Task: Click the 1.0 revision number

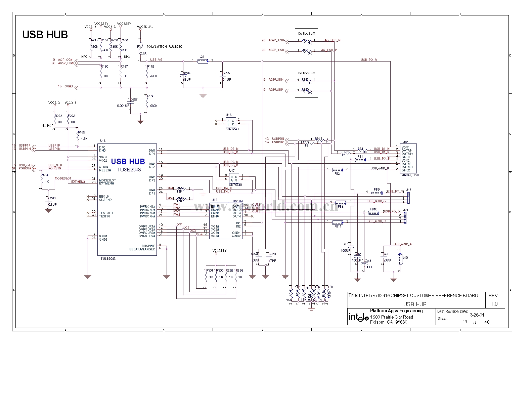Action: [x=494, y=304]
